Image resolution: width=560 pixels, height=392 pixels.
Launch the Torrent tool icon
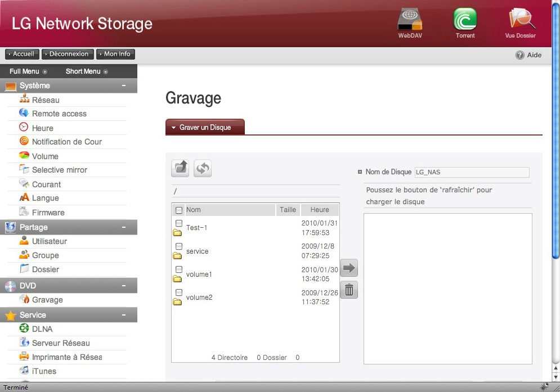pyautogui.click(x=465, y=20)
